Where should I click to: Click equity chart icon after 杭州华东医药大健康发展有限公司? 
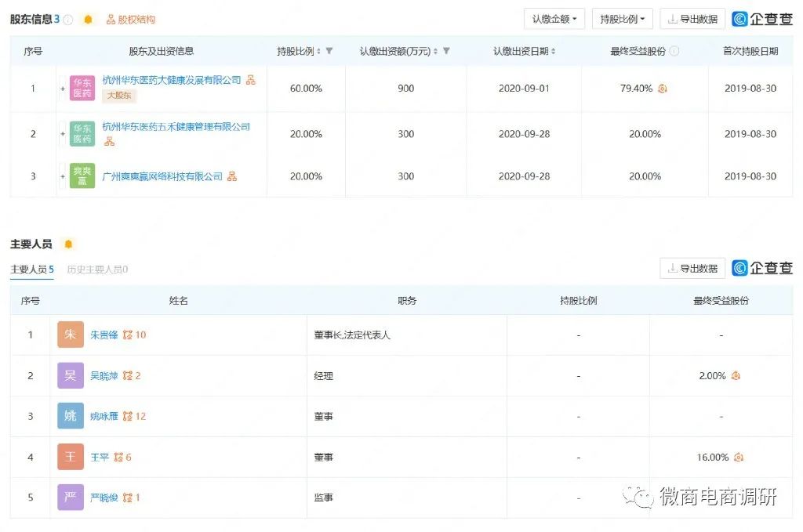pyautogui.click(x=250, y=80)
